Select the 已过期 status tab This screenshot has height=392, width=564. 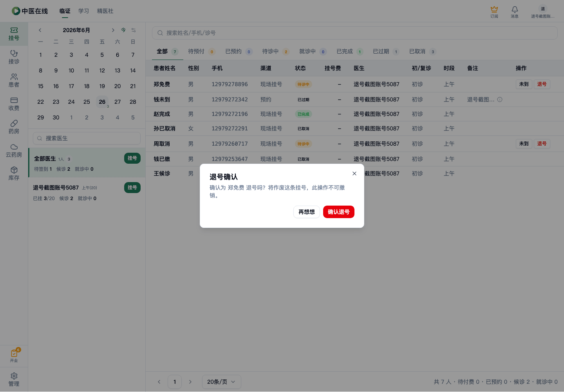point(386,52)
